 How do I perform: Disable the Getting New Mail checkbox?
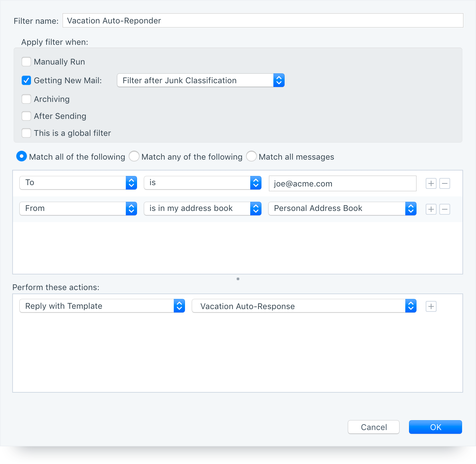[x=26, y=80]
